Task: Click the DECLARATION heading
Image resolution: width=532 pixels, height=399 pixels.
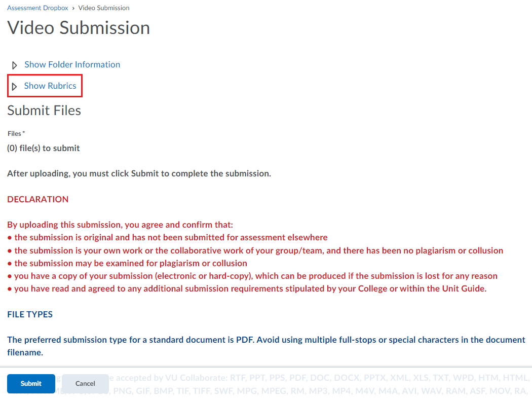Action: point(37,199)
